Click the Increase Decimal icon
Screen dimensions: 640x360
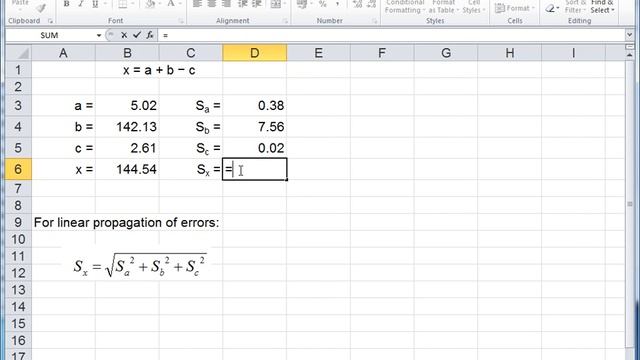pyautogui.click(x=357, y=4)
